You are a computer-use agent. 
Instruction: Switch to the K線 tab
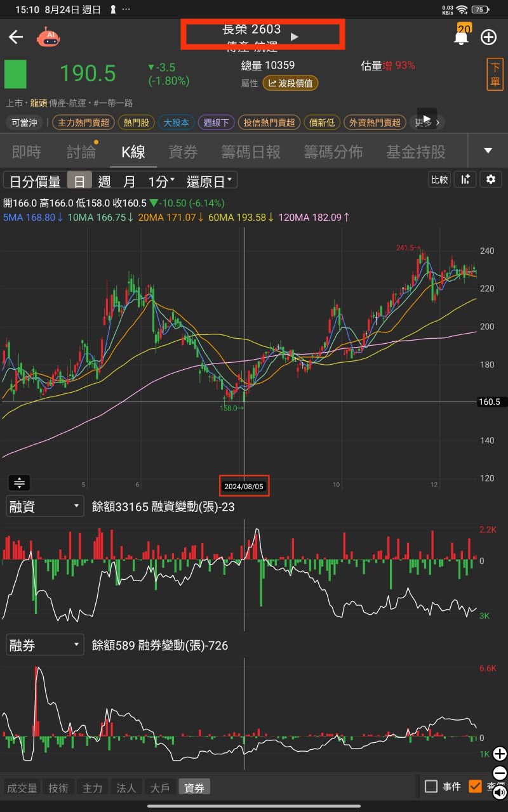pyautogui.click(x=133, y=152)
